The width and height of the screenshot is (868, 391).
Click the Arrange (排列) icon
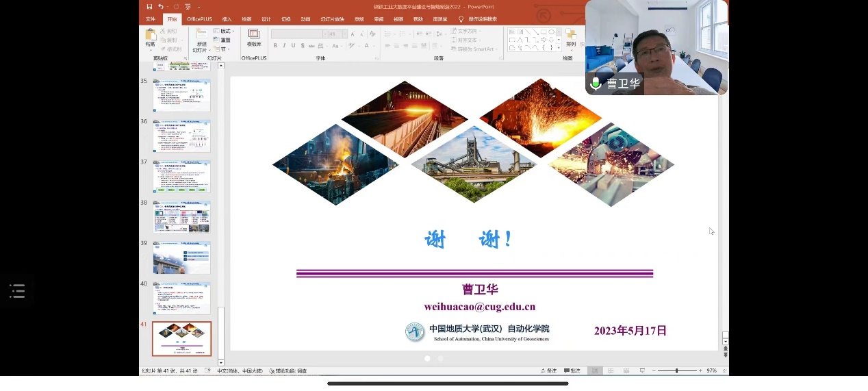(571, 37)
